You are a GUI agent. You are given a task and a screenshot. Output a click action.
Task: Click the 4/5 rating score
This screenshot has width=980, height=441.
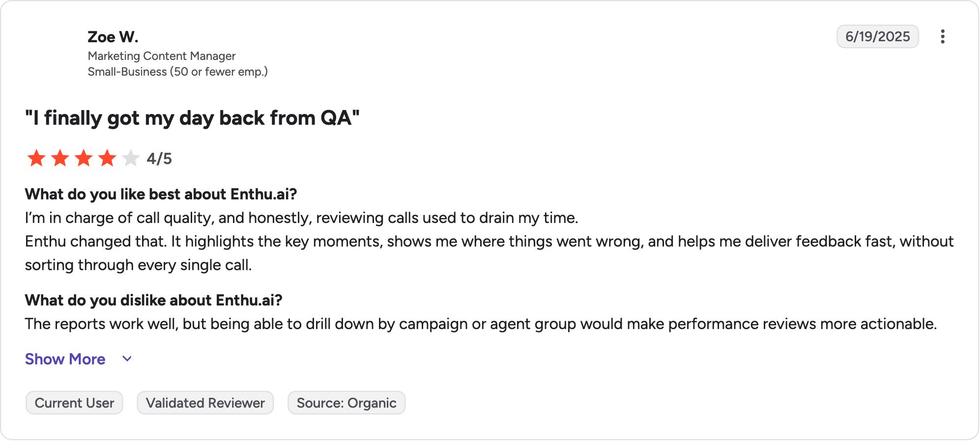click(159, 159)
